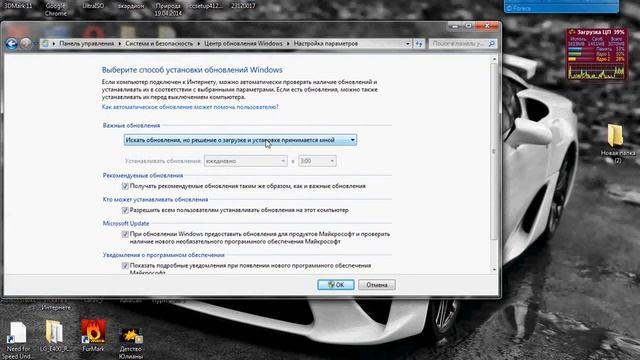Viewport: 640px width, 360px height.
Task: Click Панель управления breadcrumb
Action: tap(87, 44)
